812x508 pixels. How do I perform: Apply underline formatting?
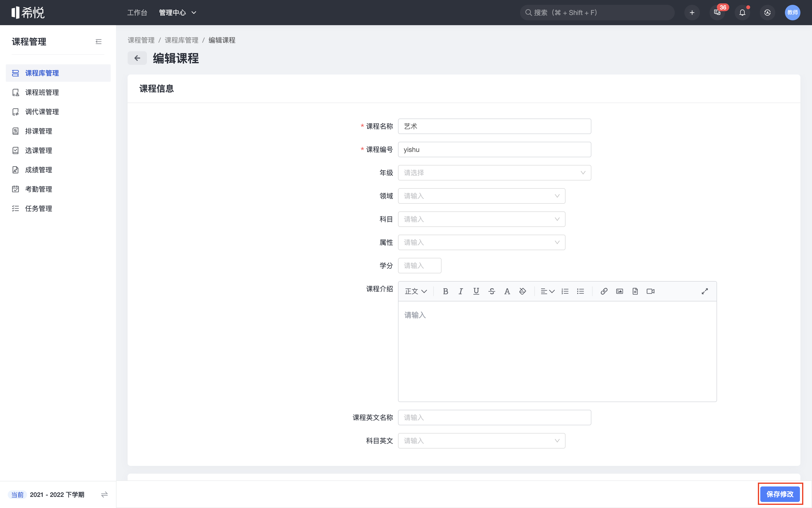pos(476,291)
